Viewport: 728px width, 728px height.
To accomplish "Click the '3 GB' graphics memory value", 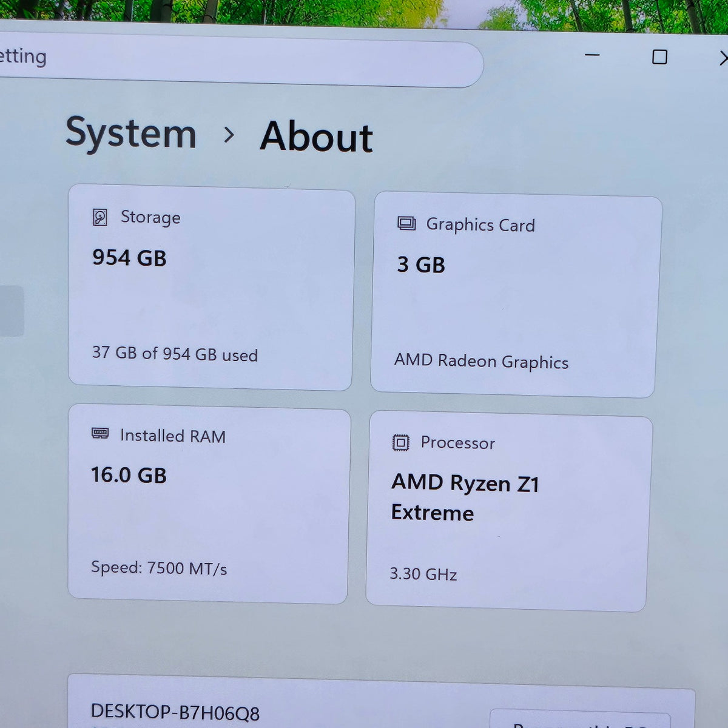I will coord(421,265).
